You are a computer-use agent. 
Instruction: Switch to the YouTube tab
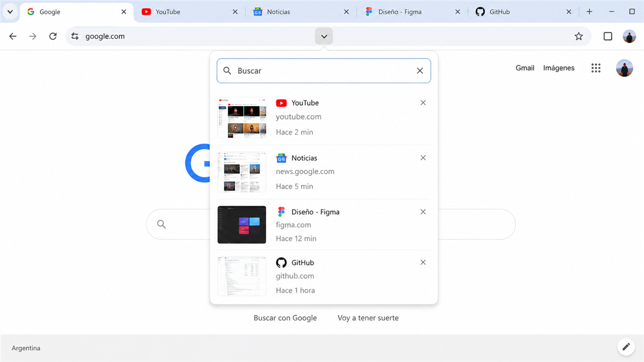tap(189, 12)
